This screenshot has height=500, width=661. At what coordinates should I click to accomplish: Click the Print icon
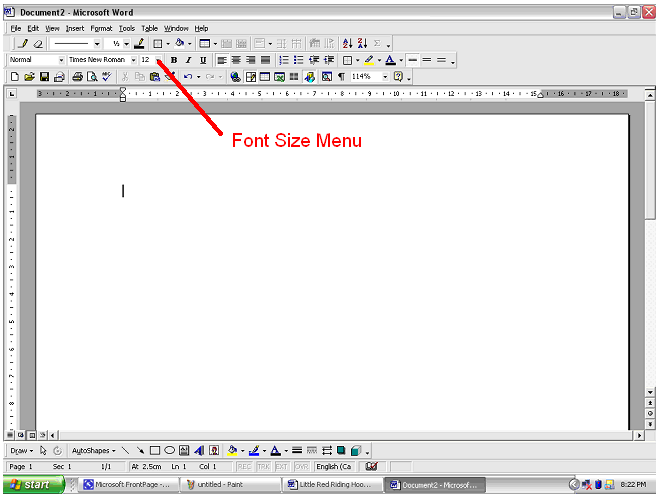(x=76, y=77)
